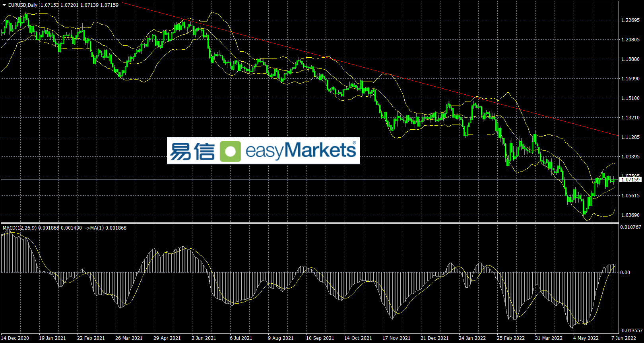Click the current price tag 1.07159
The image size is (644, 343).
point(630,180)
